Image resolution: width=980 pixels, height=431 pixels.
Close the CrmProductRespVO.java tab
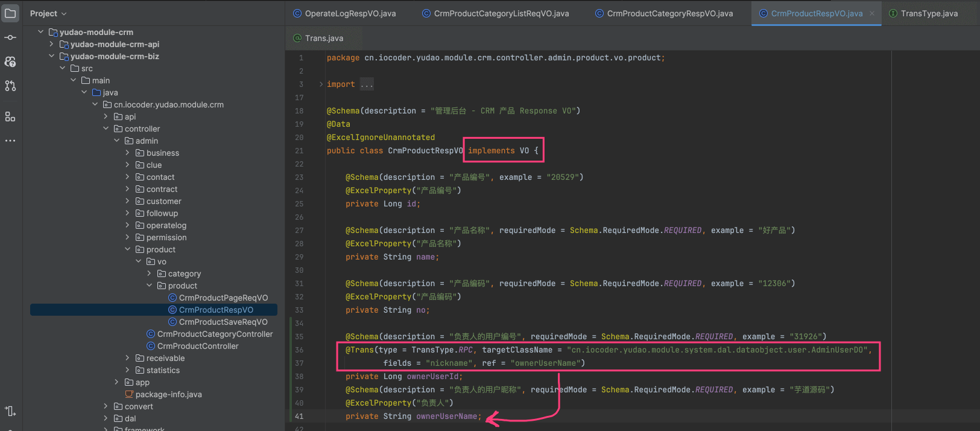[x=871, y=13]
